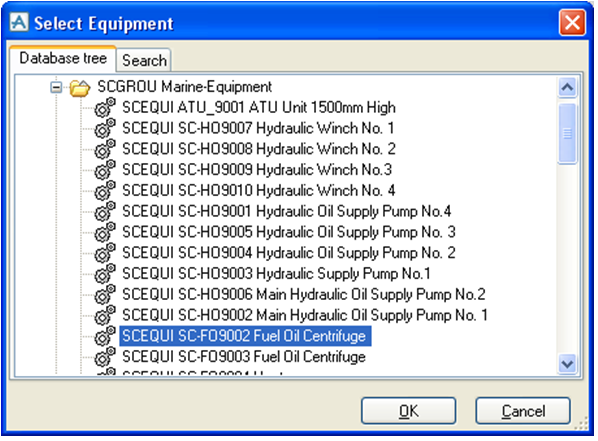Select SC-HO9009 Hydraulic Winch No.3 entry
Screen dimensions: 598x441
tap(257, 169)
